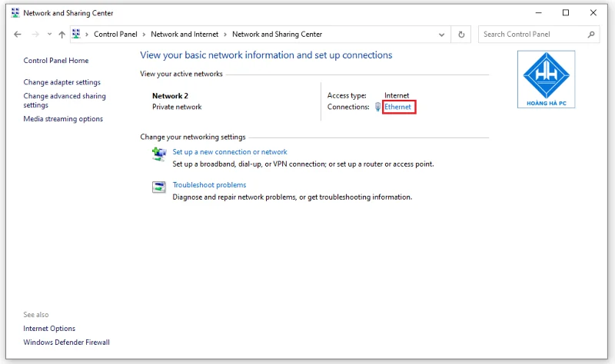This screenshot has width=615, height=364.
Task: Open Internet Options under See also
Action: [x=49, y=329]
